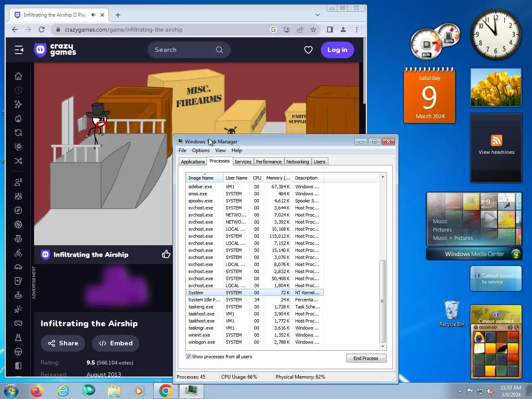Click the Share button under the game
Screen dimensions: 532x399
tap(63, 343)
